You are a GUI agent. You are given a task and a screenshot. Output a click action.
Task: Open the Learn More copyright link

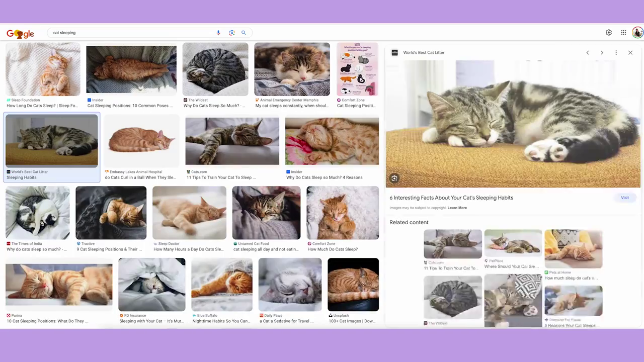pyautogui.click(x=457, y=208)
